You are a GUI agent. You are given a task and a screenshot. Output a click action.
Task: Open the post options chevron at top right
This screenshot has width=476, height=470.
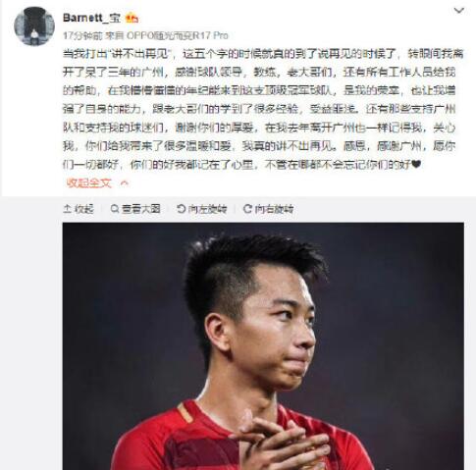[x=459, y=11]
